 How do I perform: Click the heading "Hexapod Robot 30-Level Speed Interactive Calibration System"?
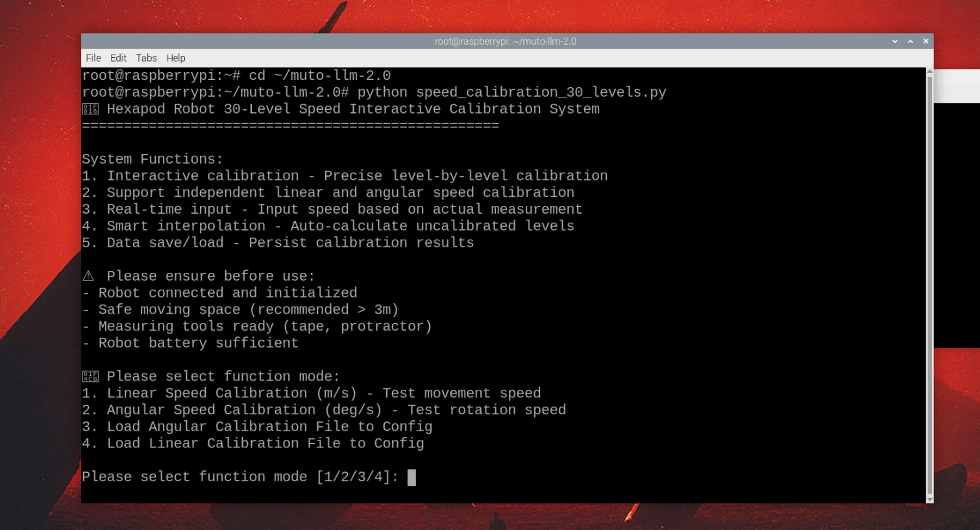(353, 109)
